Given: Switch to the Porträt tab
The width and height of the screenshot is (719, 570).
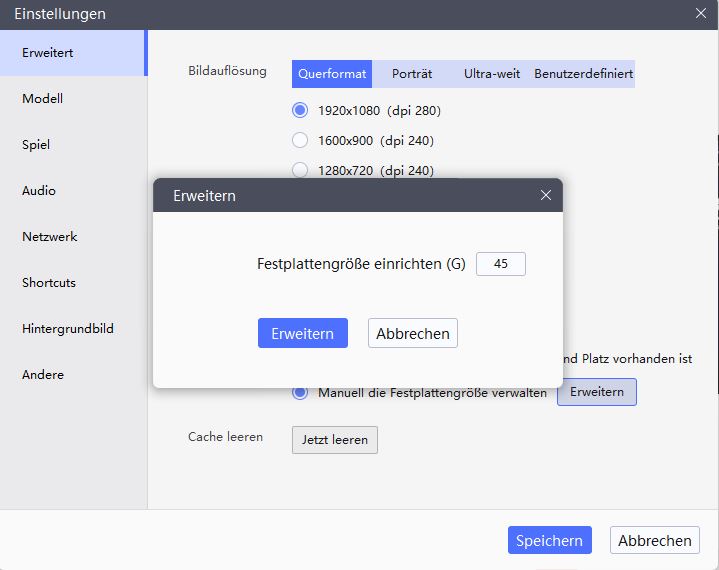Looking at the screenshot, I should 412,74.
